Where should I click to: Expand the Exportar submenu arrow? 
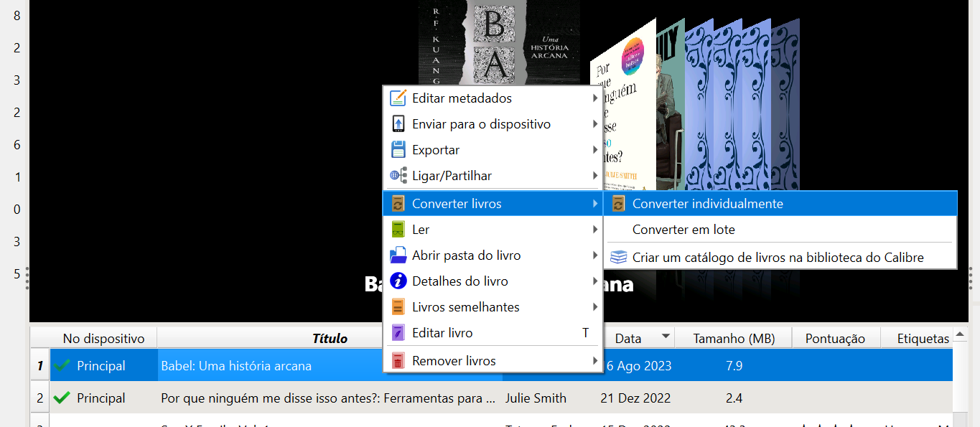point(595,150)
